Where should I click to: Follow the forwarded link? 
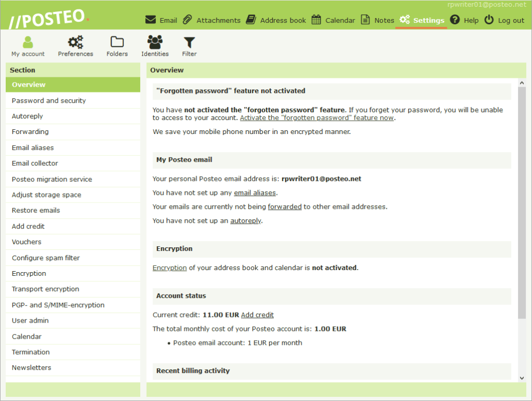285,207
